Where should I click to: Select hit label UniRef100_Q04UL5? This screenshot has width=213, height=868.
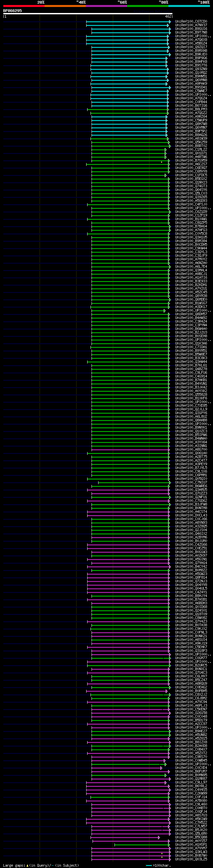[191, 589]
